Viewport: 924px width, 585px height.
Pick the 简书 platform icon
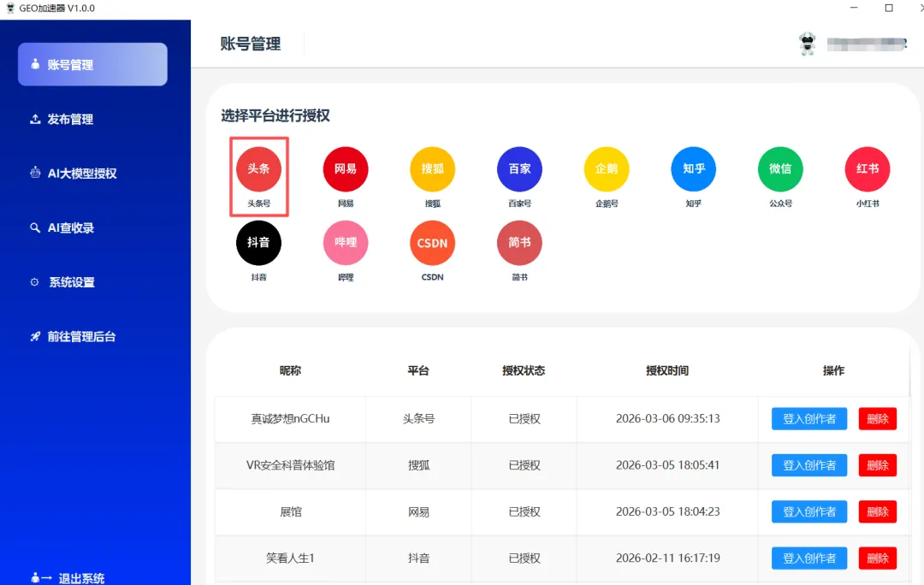coord(519,243)
